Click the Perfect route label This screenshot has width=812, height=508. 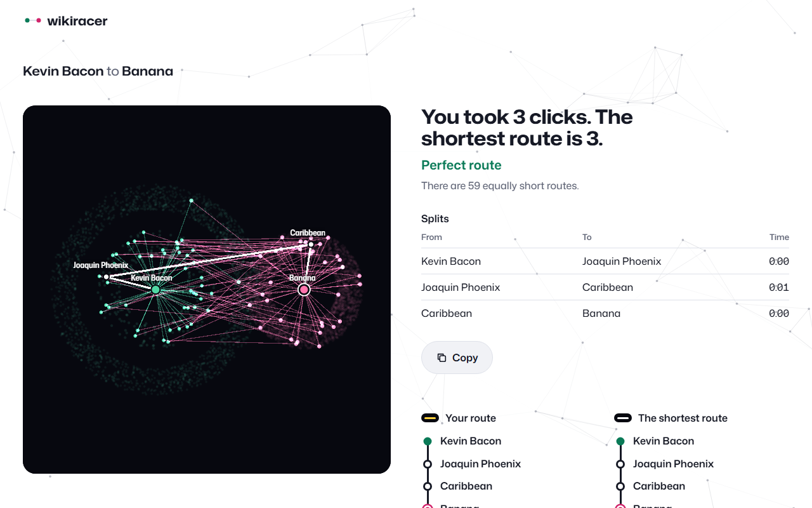point(461,165)
